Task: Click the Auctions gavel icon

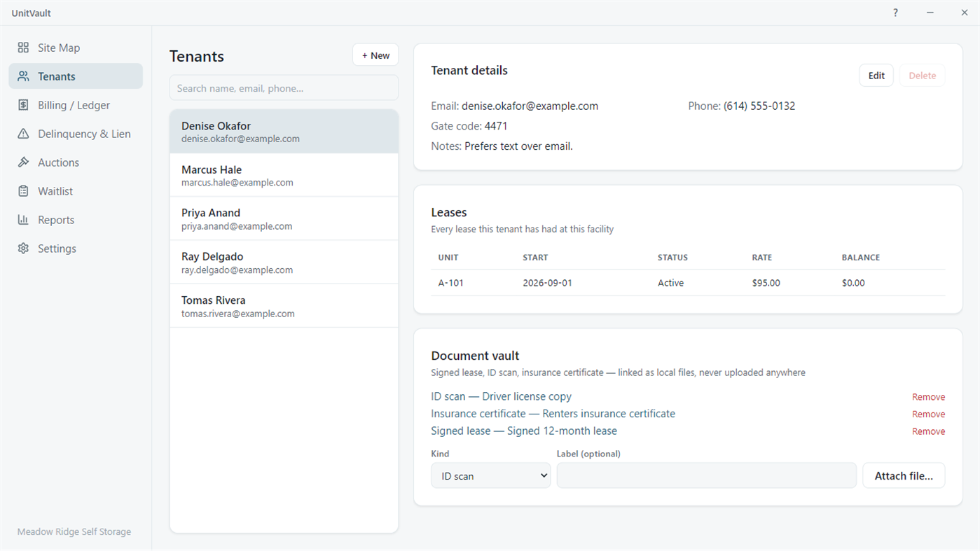Action: pyautogui.click(x=23, y=162)
